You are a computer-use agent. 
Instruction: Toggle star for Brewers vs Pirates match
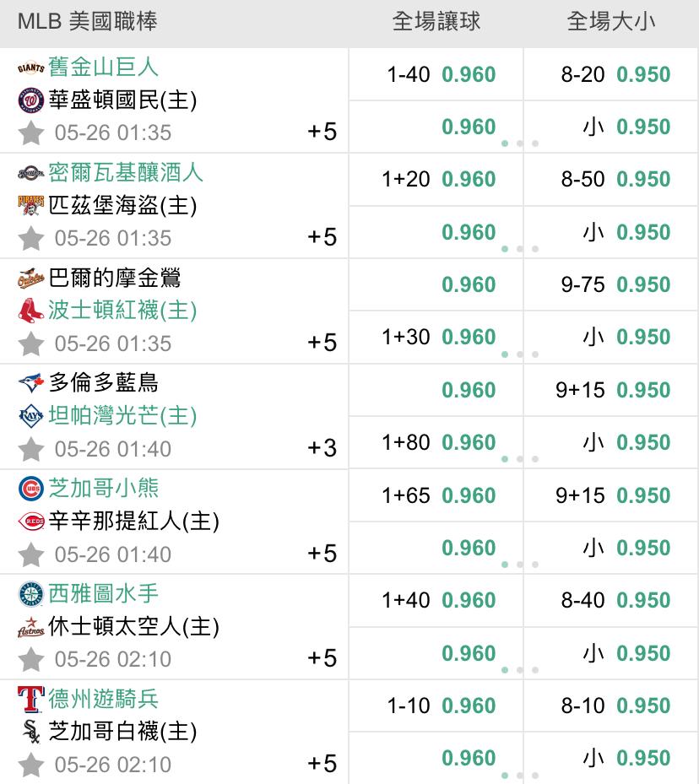(31, 238)
